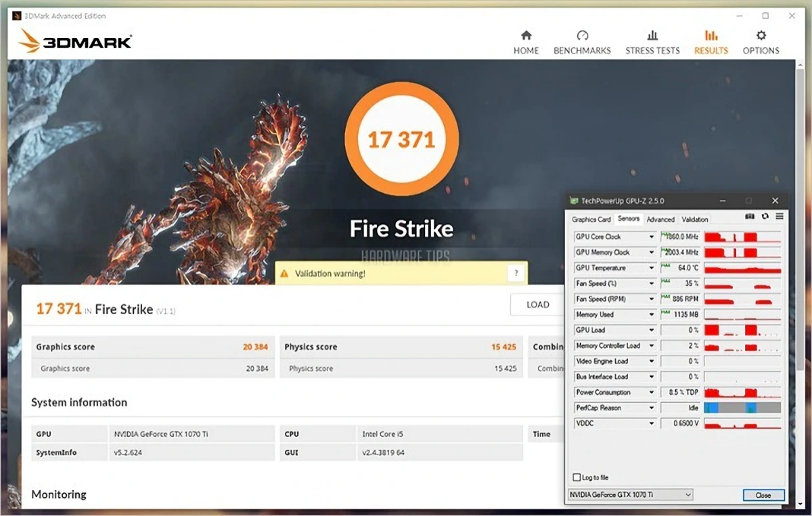
Task: Click the Close button in GPU-Z
Action: click(x=763, y=495)
